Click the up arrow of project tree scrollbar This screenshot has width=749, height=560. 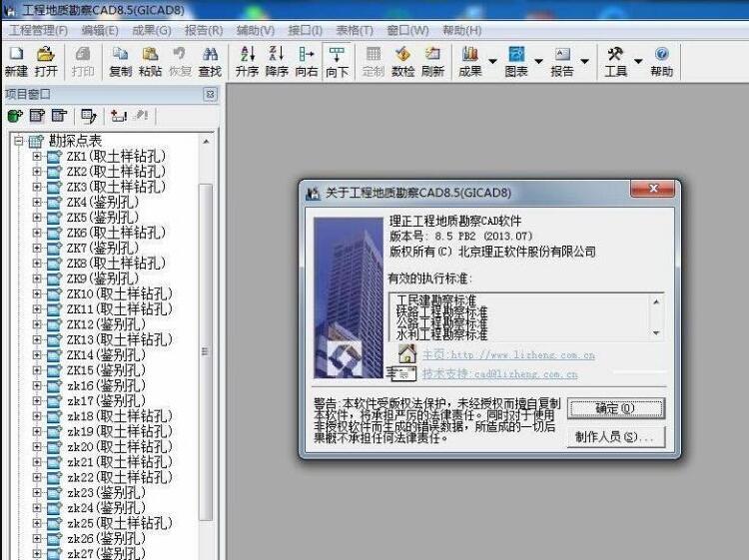point(206,142)
